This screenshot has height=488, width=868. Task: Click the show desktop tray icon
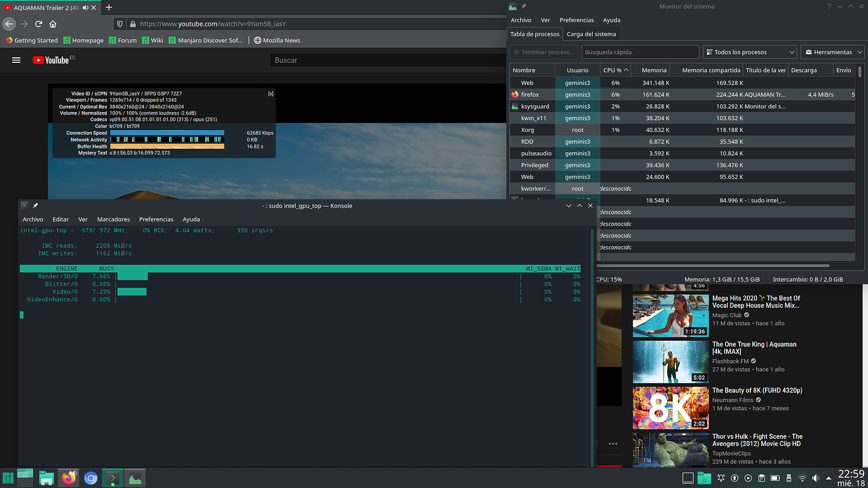click(x=688, y=479)
